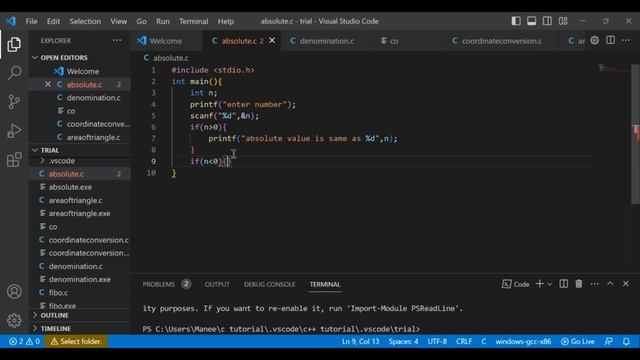The image size is (640, 360).
Task: Click Select folder warning in status bar
Action: click(x=76, y=341)
